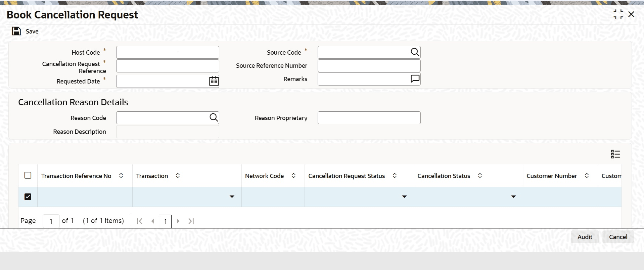Click the Audit button

(x=585, y=237)
